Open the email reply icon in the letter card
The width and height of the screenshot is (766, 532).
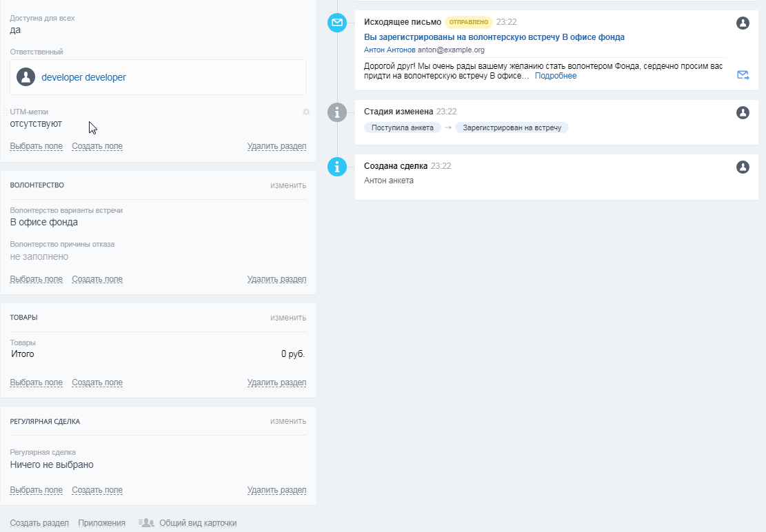click(743, 75)
